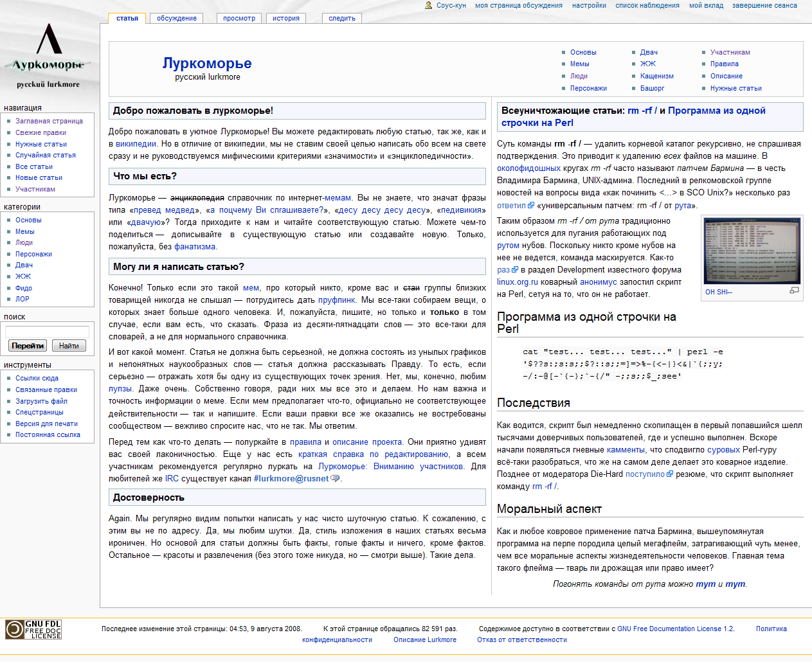Open Случайная статья in navigation
This screenshot has height=662, width=812.
[x=46, y=155]
